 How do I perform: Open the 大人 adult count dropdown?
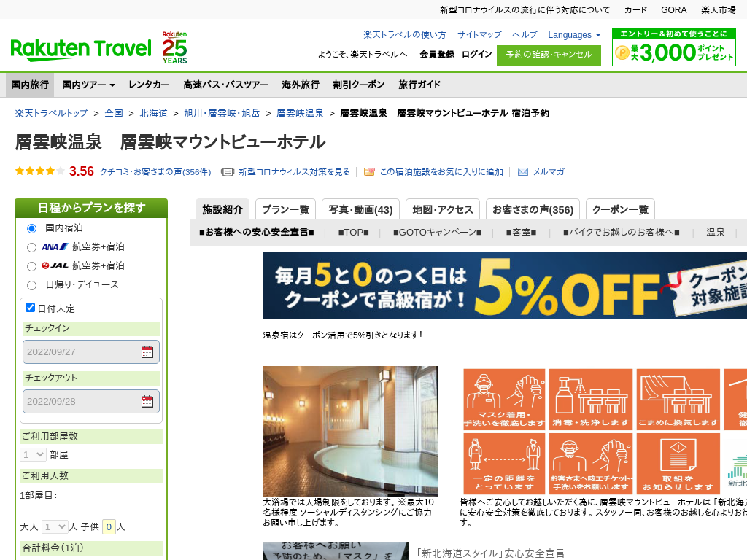(55, 526)
